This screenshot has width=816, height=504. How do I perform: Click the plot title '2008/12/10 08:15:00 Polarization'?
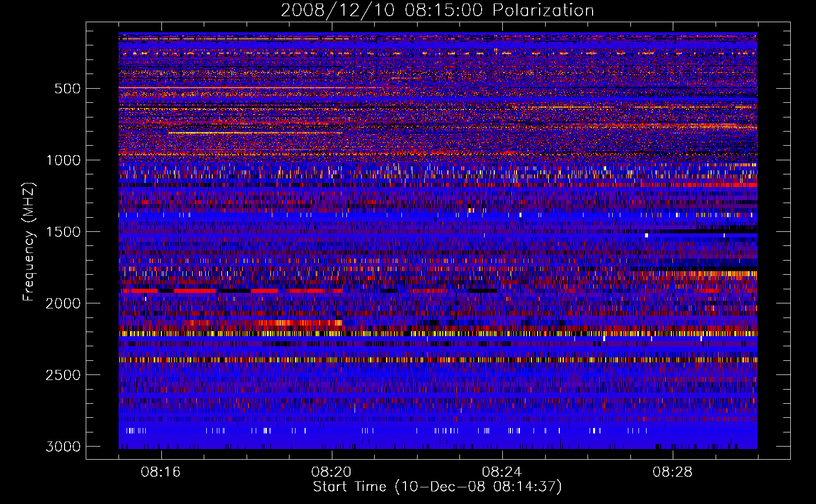pos(437,11)
